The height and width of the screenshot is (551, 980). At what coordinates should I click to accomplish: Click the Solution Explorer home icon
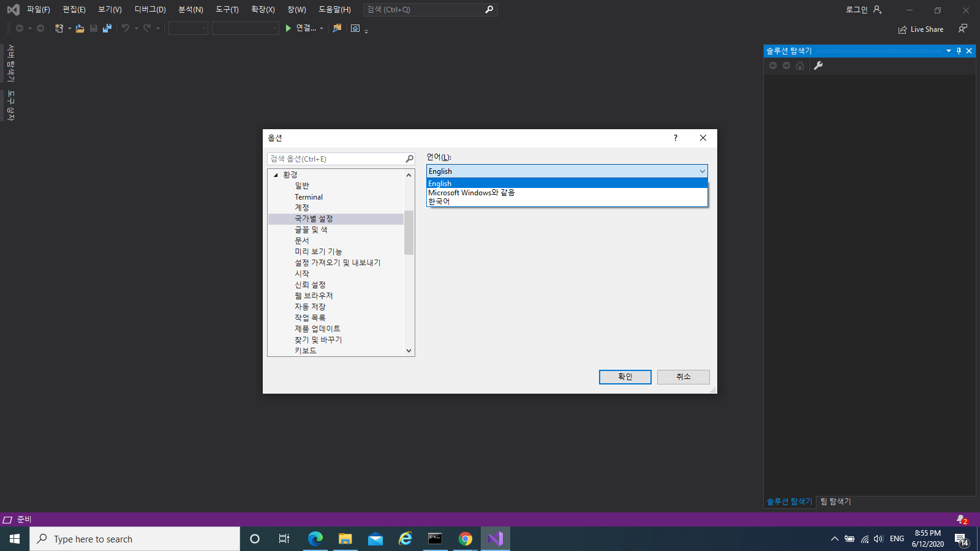click(x=800, y=66)
